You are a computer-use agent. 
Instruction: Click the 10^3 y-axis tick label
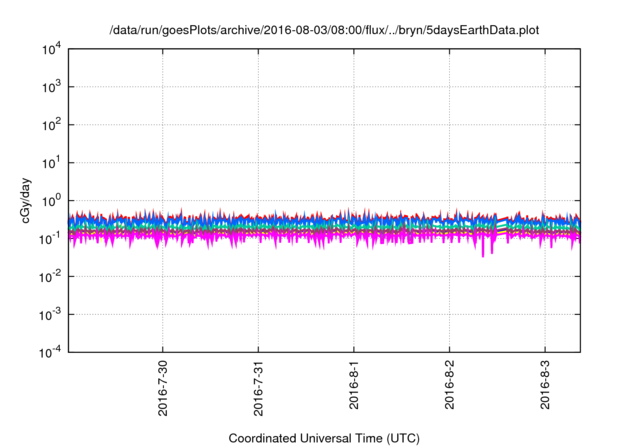51,87
